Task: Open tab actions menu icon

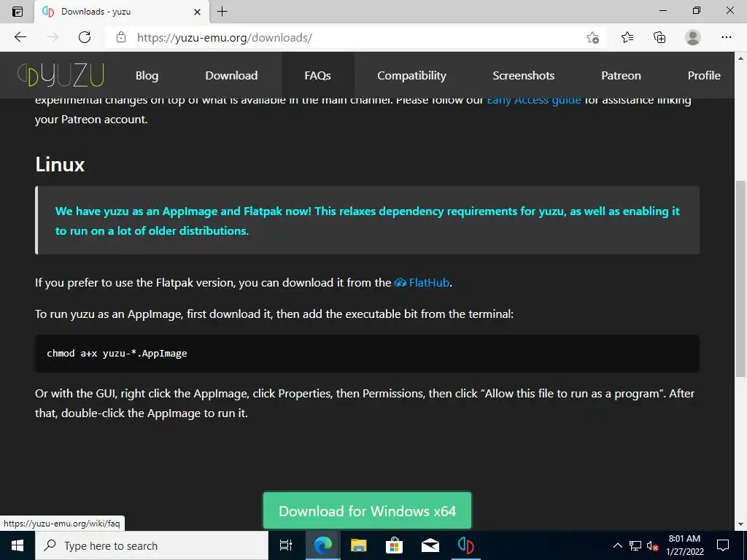Action: pyautogui.click(x=18, y=12)
